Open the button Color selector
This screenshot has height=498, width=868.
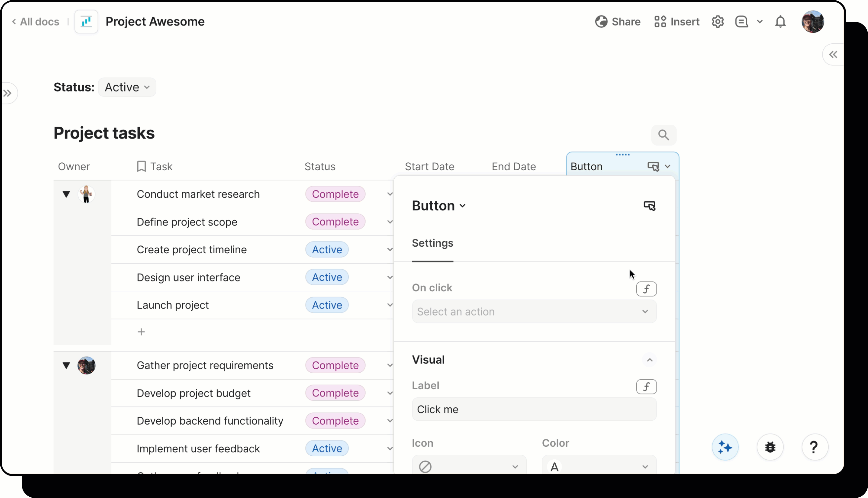tap(599, 467)
